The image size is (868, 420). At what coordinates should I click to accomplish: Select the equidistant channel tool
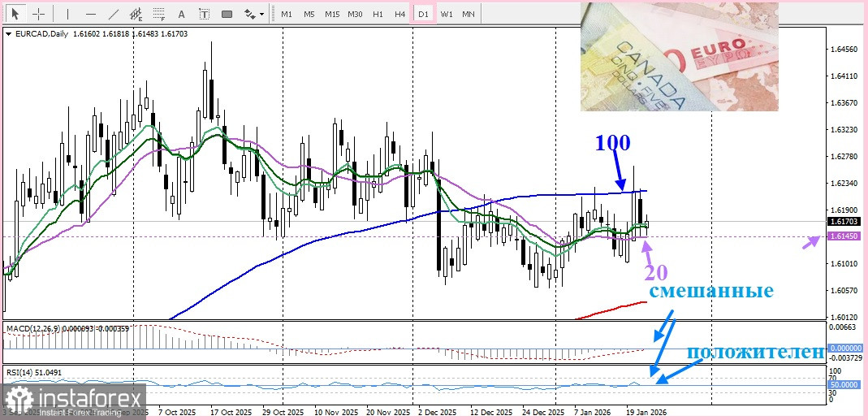(x=136, y=14)
